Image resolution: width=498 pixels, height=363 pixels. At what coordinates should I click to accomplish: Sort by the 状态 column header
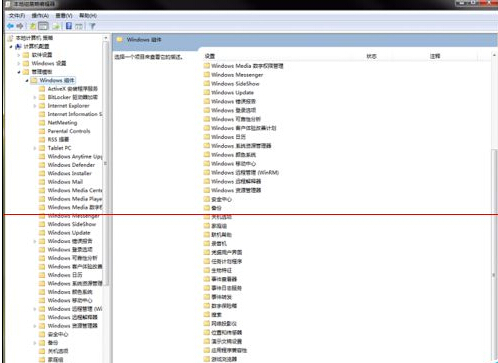371,56
